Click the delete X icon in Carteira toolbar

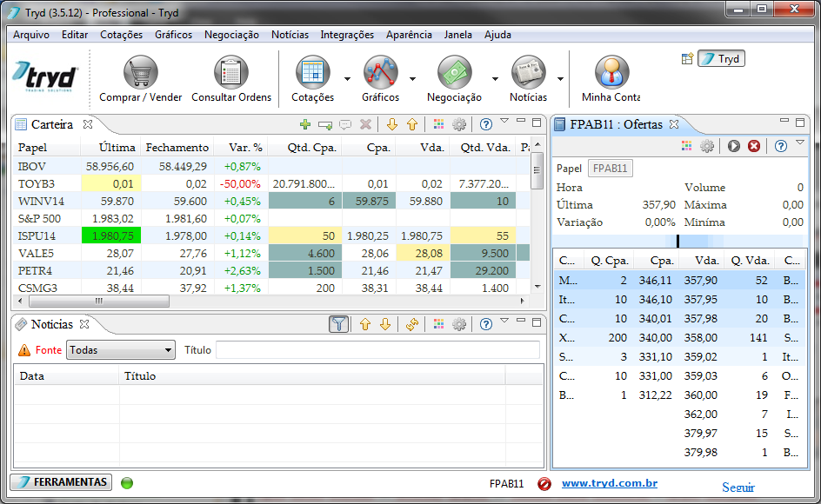point(365,124)
